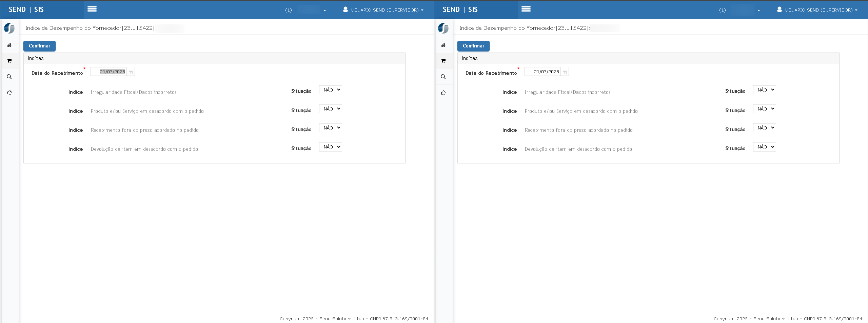This screenshot has width=868, height=323.
Task: Select thumbs-up icon in right window sidebar
Action: click(x=443, y=93)
